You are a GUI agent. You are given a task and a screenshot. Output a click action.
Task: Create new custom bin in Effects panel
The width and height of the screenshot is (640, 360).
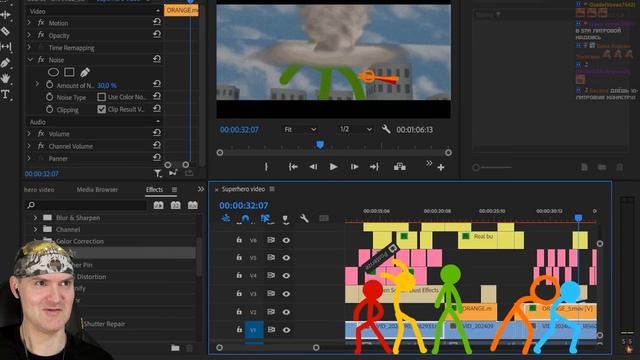click(175, 348)
